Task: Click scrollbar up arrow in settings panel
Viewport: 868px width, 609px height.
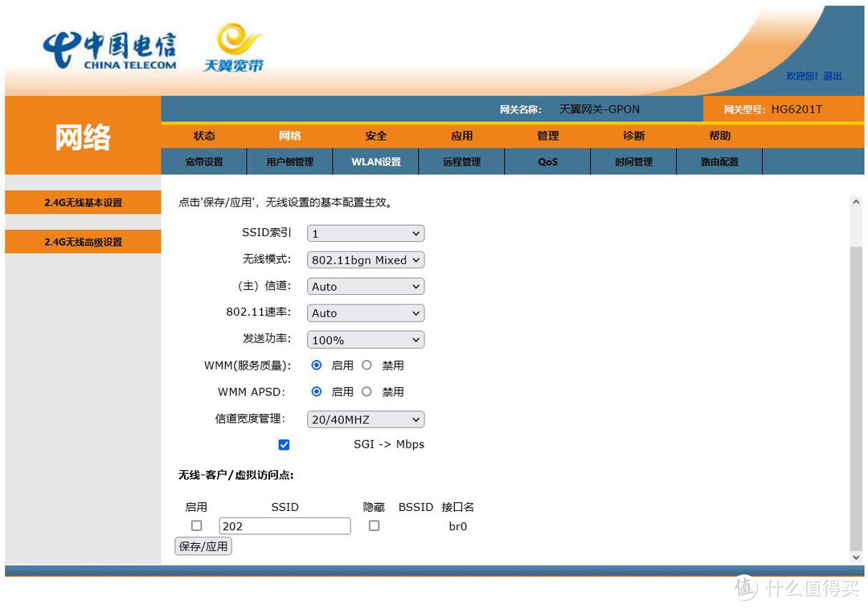Action: point(856,202)
